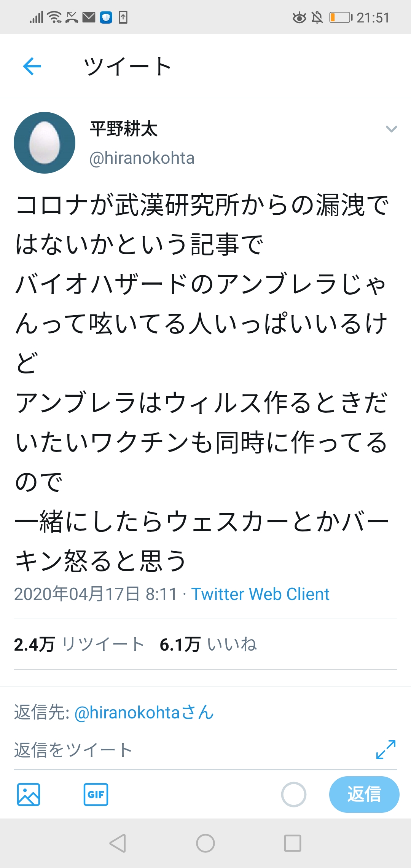Open the Twitter Web Client link

pos(260,594)
